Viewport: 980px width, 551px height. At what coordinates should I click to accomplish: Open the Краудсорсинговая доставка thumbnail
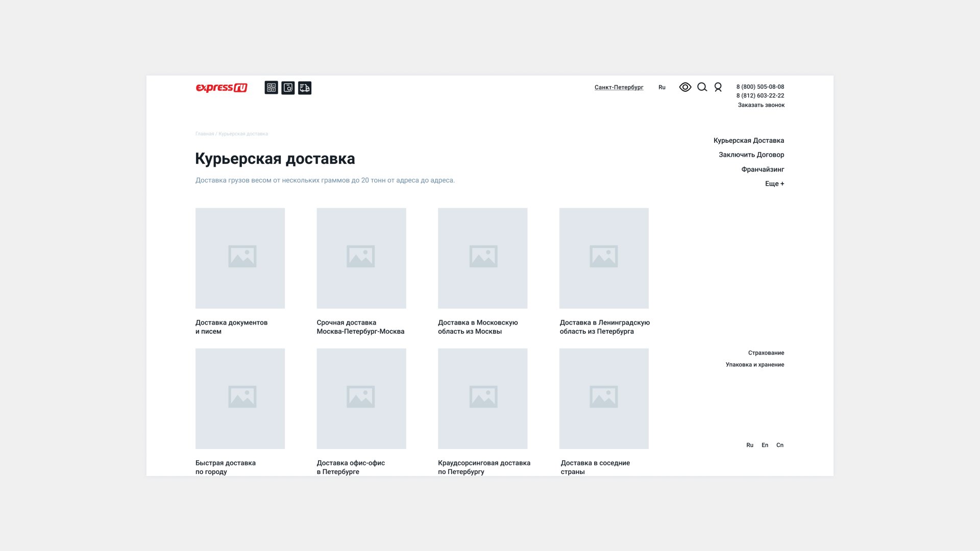(482, 398)
